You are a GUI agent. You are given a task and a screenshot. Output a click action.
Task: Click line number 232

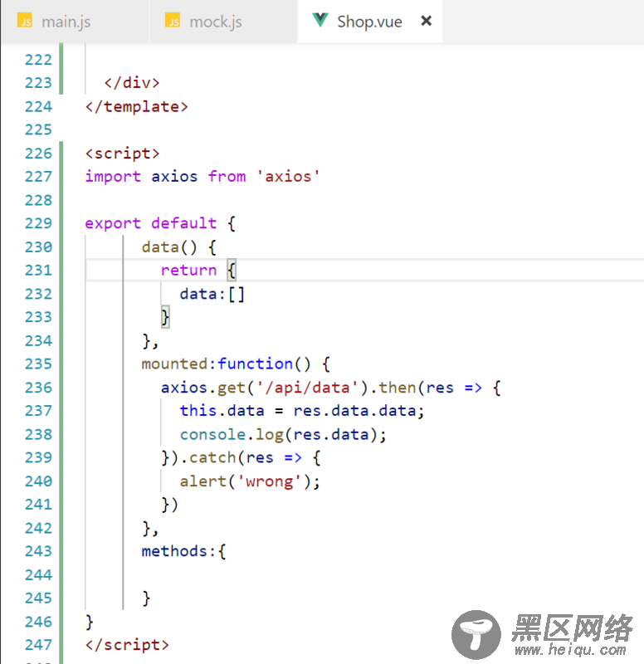(x=38, y=294)
